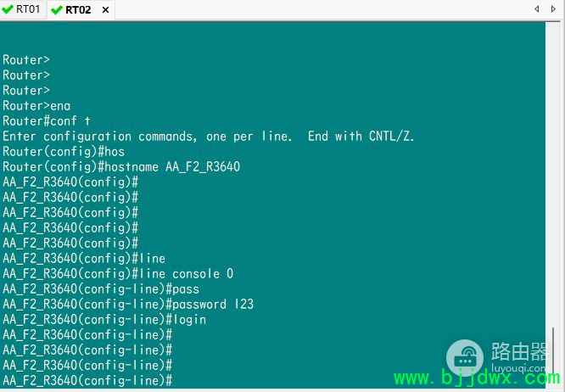
Task: Show next tabs with the right arrow
Action: 553,8
